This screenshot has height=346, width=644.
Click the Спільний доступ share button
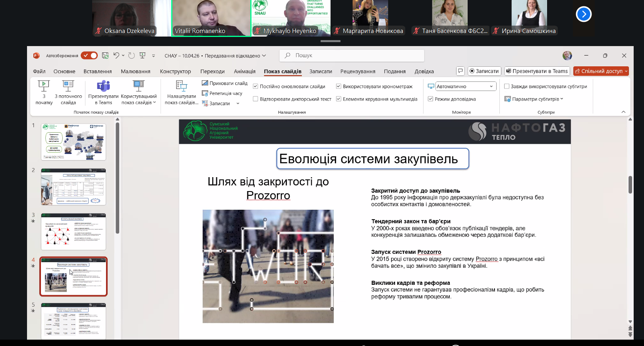coord(601,71)
